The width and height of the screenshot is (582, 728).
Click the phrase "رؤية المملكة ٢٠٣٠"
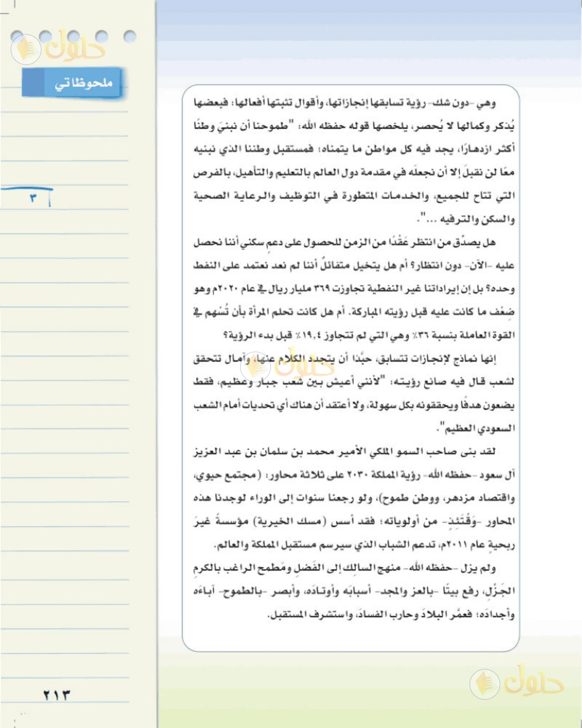click(385, 475)
